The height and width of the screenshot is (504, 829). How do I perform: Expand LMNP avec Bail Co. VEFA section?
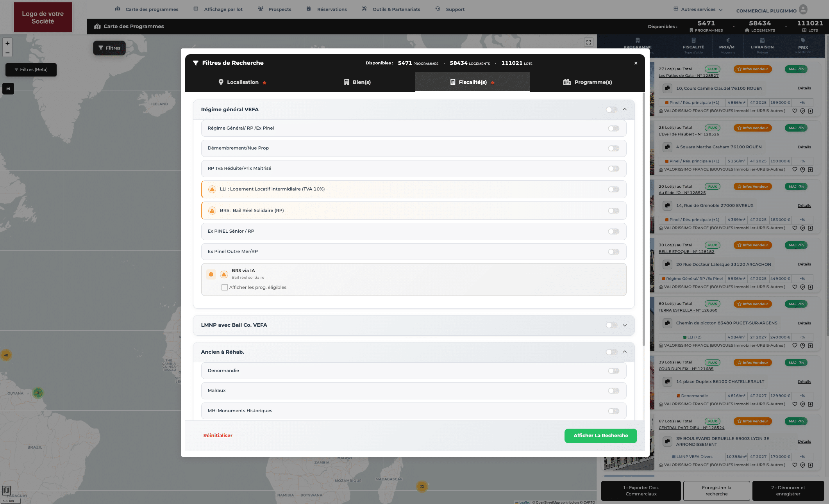click(625, 325)
